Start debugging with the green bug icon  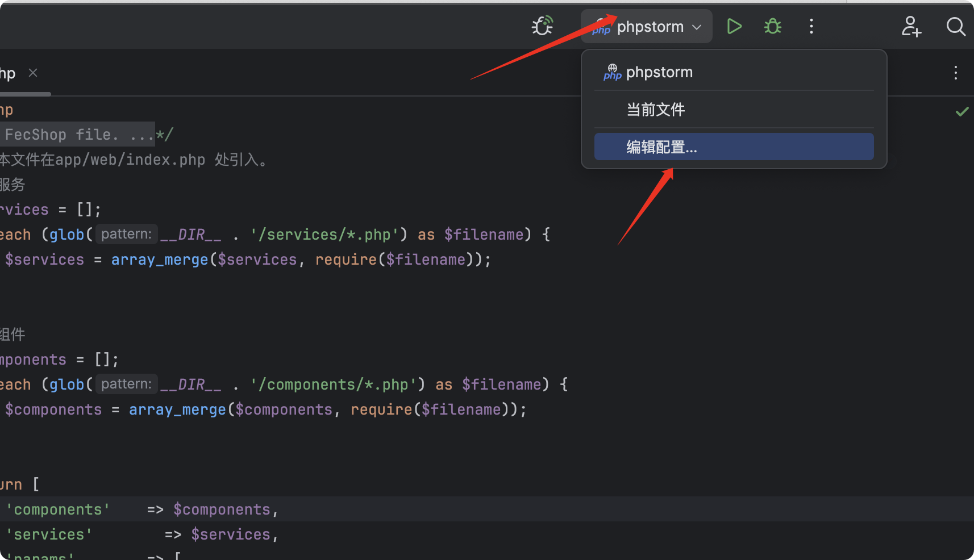coord(773,26)
